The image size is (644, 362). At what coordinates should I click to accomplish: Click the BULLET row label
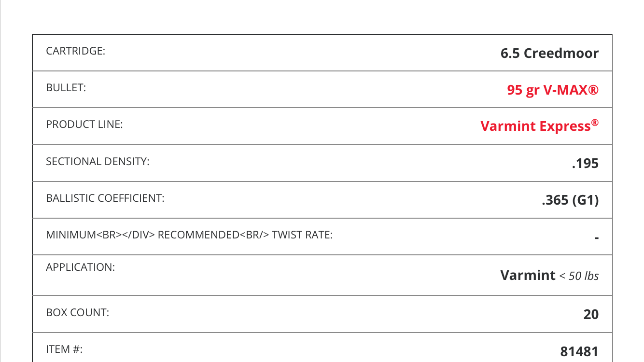pyautogui.click(x=66, y=87)
